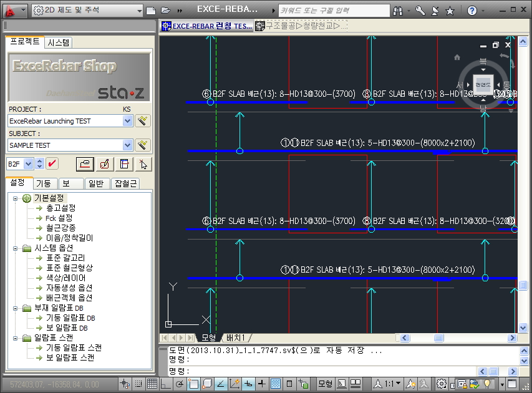Open Fck 설정 tree item
The image size is (532, 393).
[x=59, y=218]
